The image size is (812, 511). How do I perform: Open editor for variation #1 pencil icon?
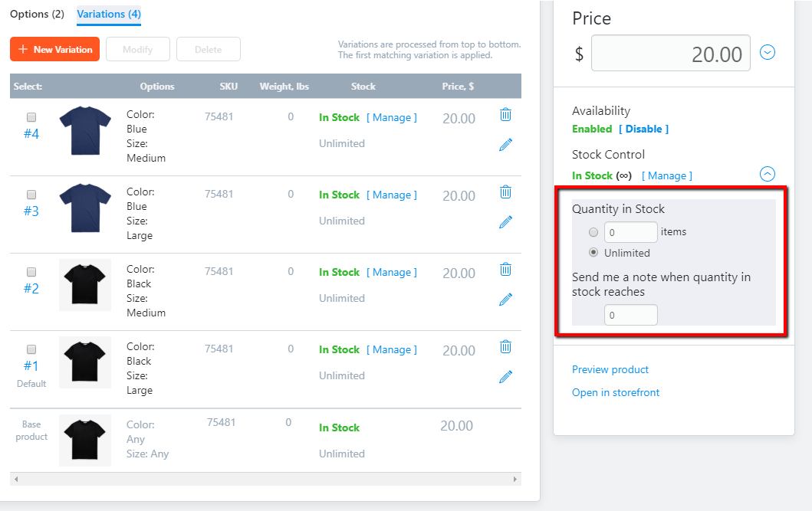(505, 377)
